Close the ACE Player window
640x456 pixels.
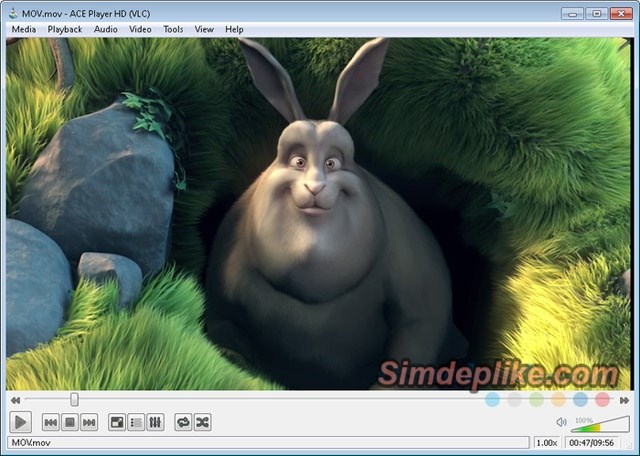pos(621,13)
